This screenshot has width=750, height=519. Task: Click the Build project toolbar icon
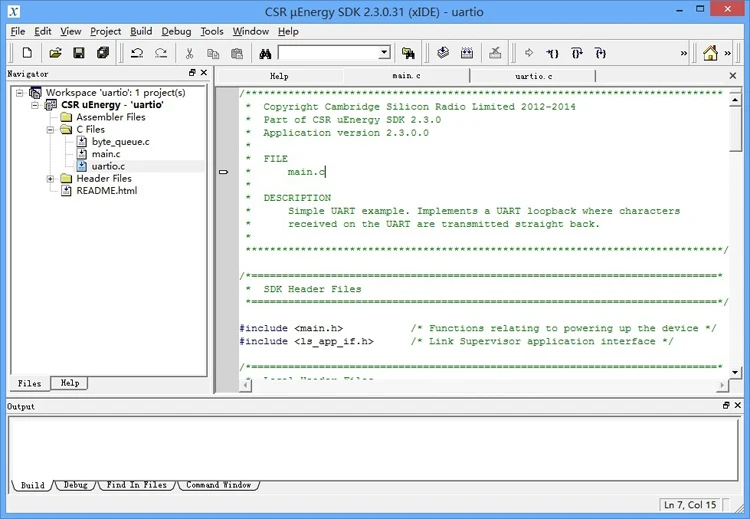pyautogui.click(x=467, y=53)
